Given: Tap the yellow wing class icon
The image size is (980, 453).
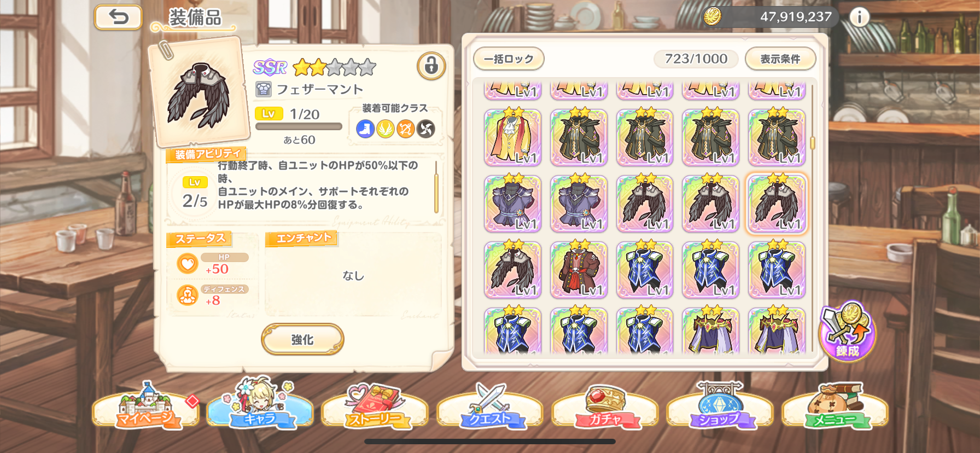Looking at the screenshot, I should pos(386,129).
